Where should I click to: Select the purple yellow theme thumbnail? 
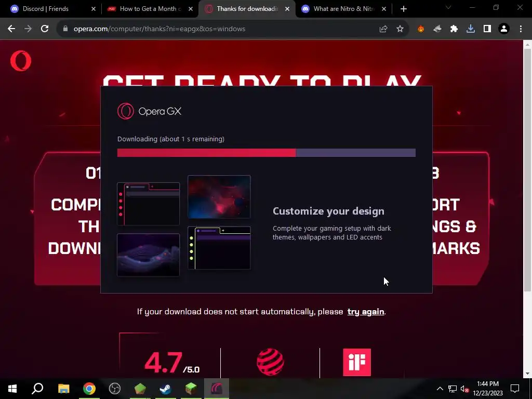coord(219,248)
